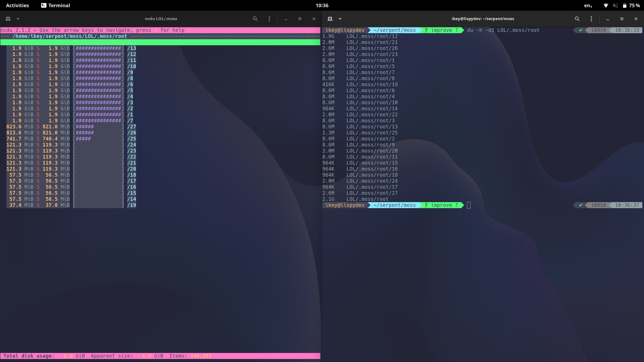Click battery icon showing 75 %
Viewport: 644px width, 362px height.
[624, 6]
